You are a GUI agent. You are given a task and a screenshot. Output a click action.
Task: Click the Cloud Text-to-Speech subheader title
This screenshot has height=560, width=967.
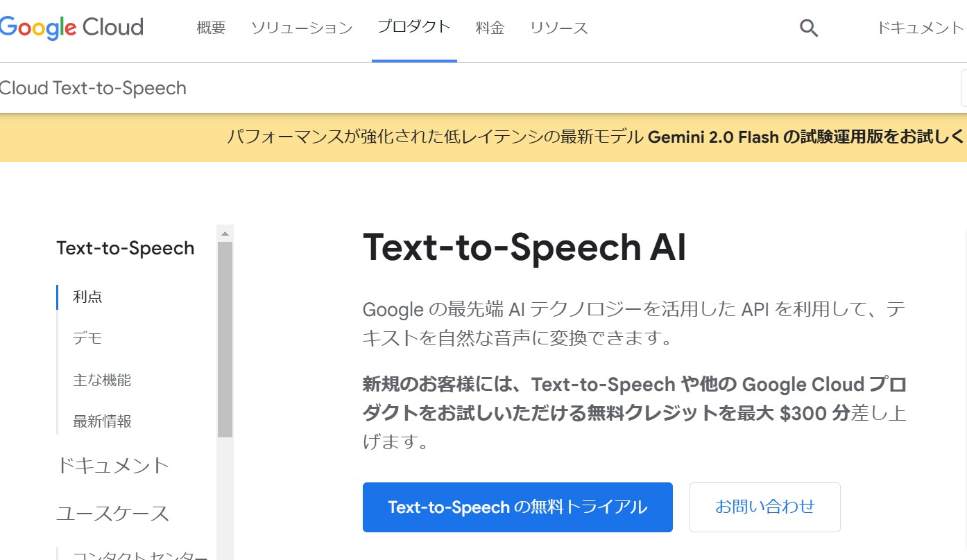coord(93,88)
